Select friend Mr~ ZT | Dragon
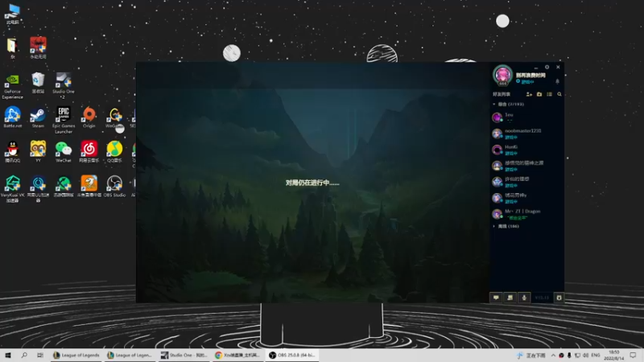The width and height of the screenshot is (644, 362). 527,214
